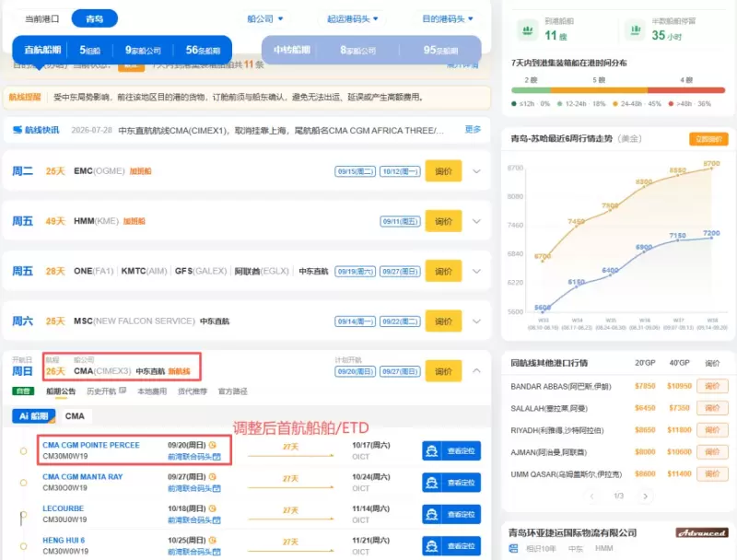
Task: Click 询价 for the ONE/KMTC Friday route
Action: 443,271
